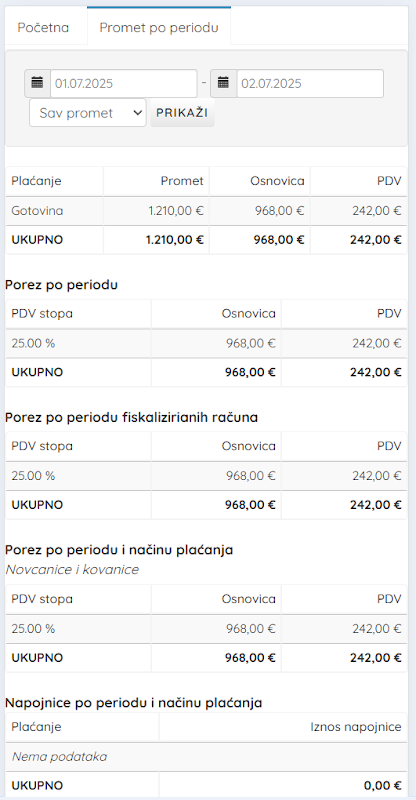
Task: Click the end date field 02.07.2025
Action: coord(310,83)
